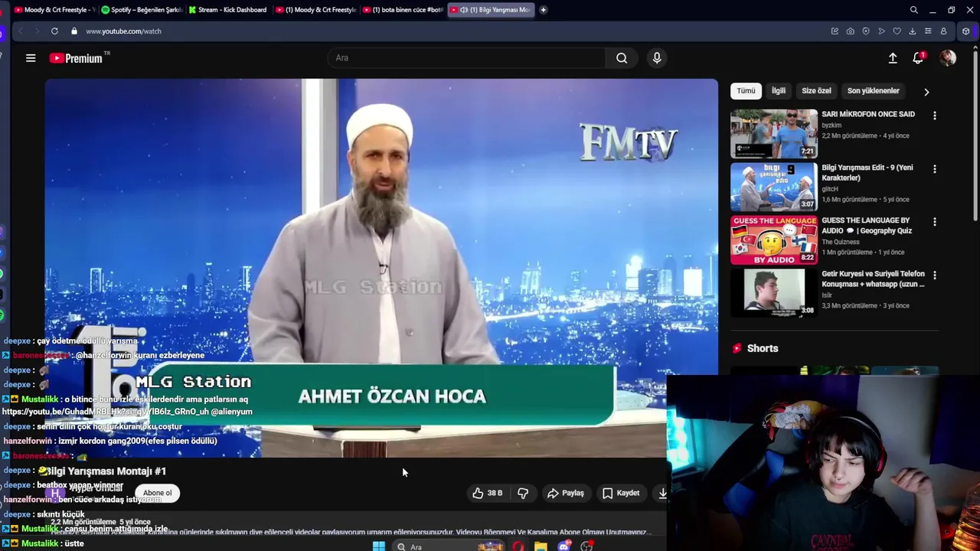Open Getir Kuryesi ve Suriyeli Telefon title

coord(874,279)
